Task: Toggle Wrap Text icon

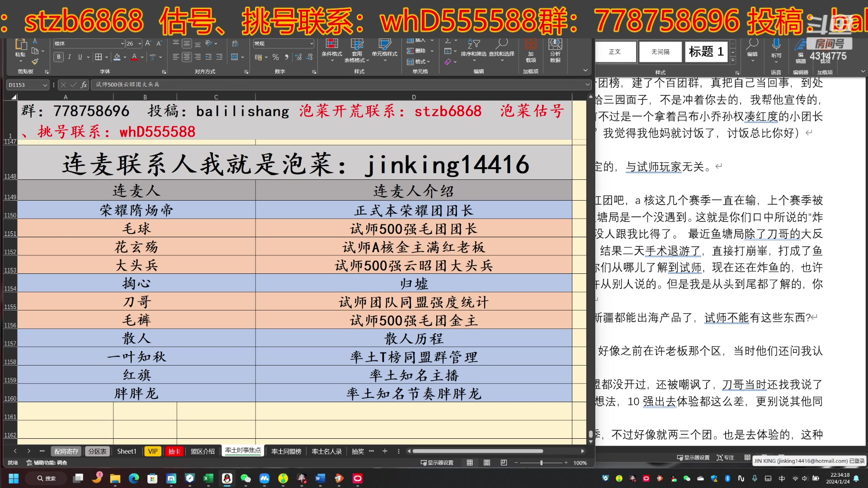Action: [235, 43]
